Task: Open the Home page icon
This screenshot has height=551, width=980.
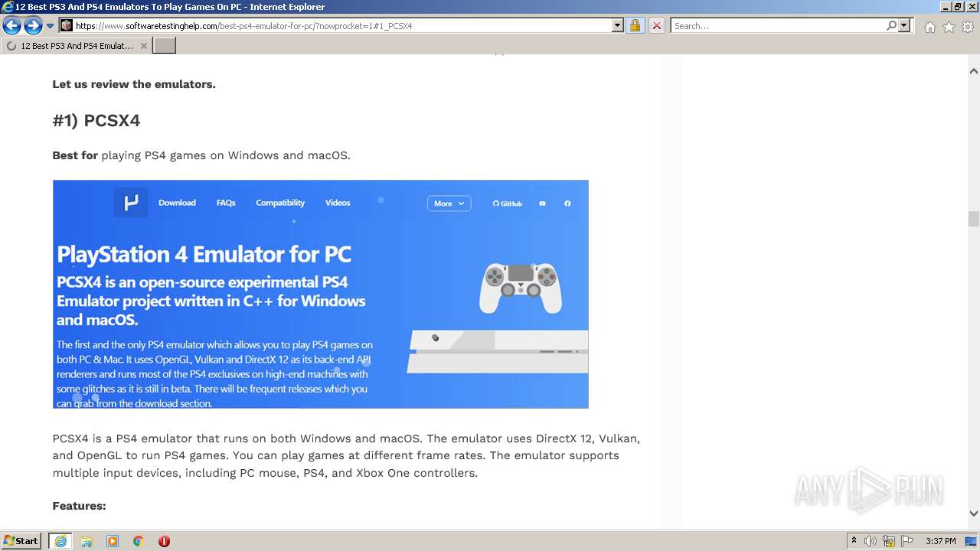Action: [x=929, y=27]
